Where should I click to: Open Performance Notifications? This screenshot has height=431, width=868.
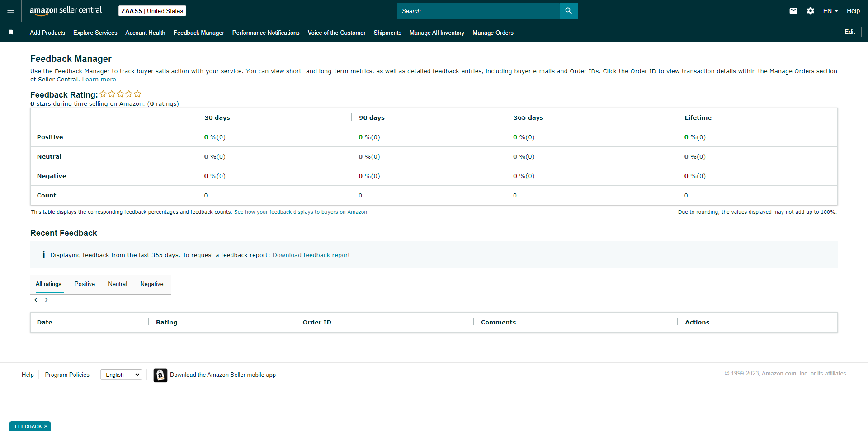[x=266, y=33]
